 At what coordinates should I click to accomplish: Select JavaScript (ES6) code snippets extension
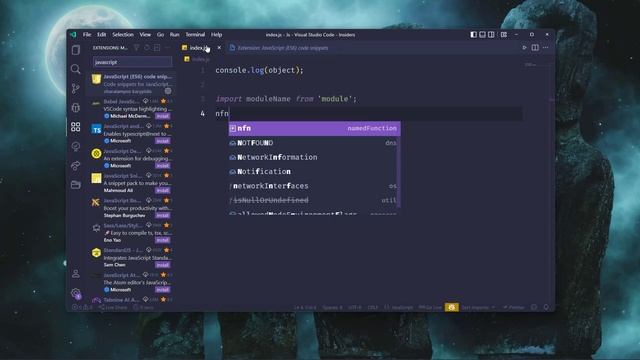(131, 84)
